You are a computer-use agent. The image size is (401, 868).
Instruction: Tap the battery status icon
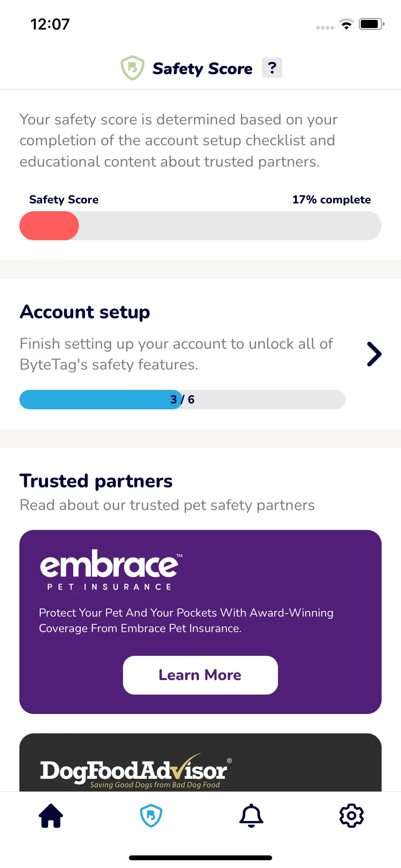pyautogui.click(x=371, y=24)
